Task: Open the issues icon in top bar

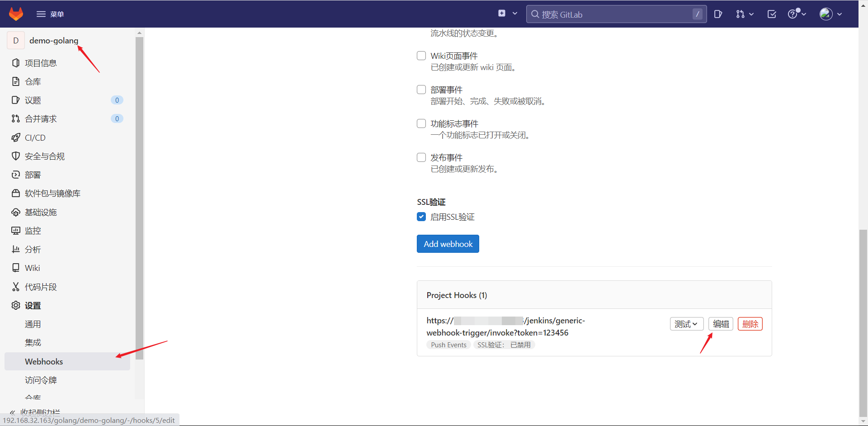Action: 718,14
